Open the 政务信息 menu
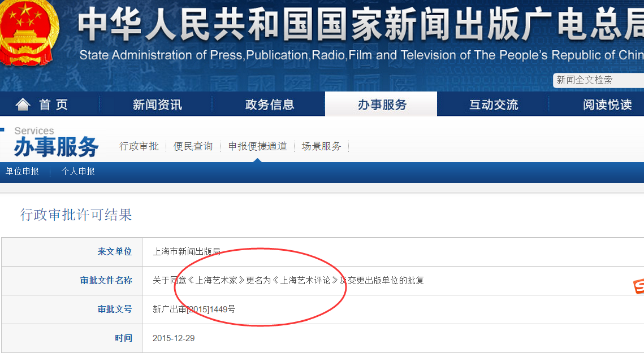The width and height of the screenshot is (644, 353). click(x=270, y=104)
